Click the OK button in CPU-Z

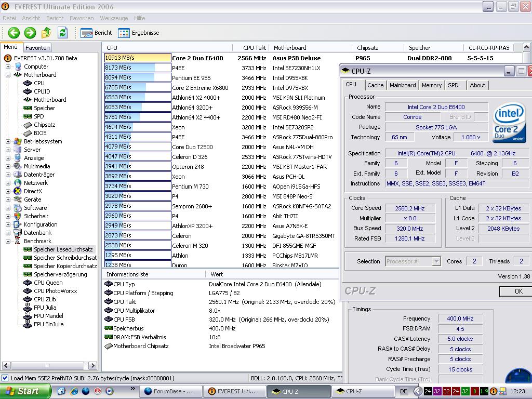click(517, 291)
